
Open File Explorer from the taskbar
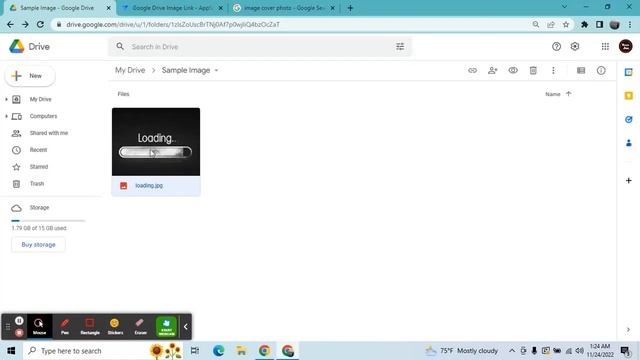(x=241, y=351)
